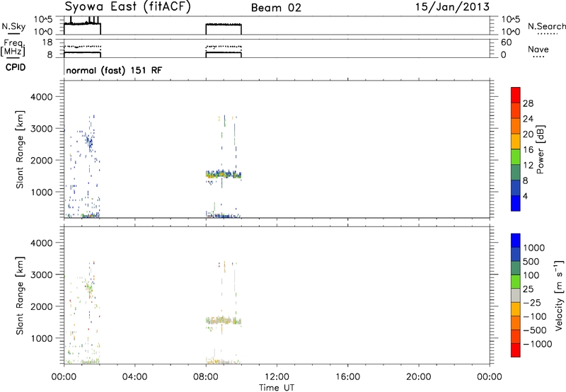Image resolution: width=566 pixels, height=392 pixels.
Task: Click the '12:00' time axis label
Action: point(277,377)
